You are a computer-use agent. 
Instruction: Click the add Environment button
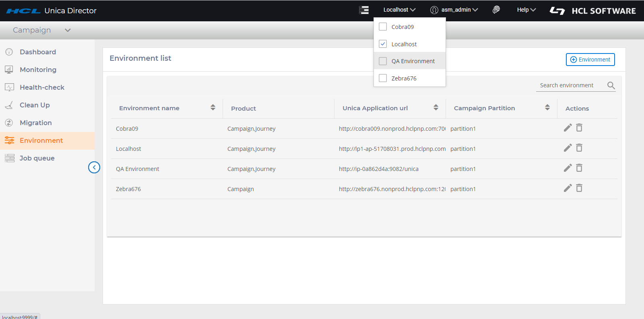pyautogui.click(x=590, y=60)
